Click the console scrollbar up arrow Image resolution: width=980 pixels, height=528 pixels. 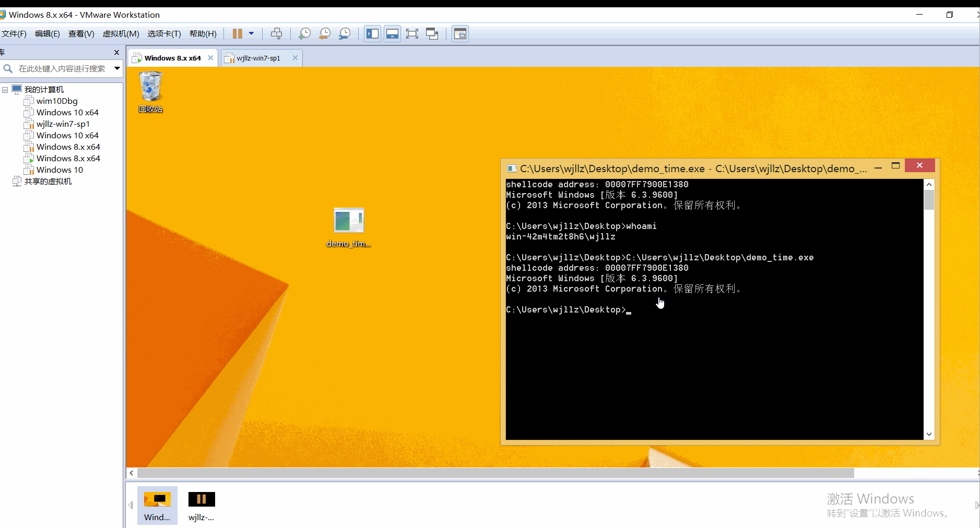pyautogui.click(x=929, y=184)
